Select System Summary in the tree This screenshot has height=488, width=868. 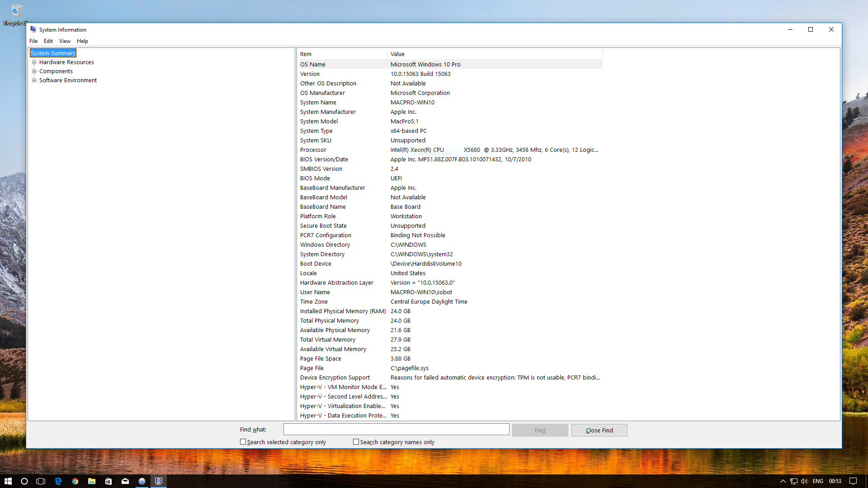53,53
